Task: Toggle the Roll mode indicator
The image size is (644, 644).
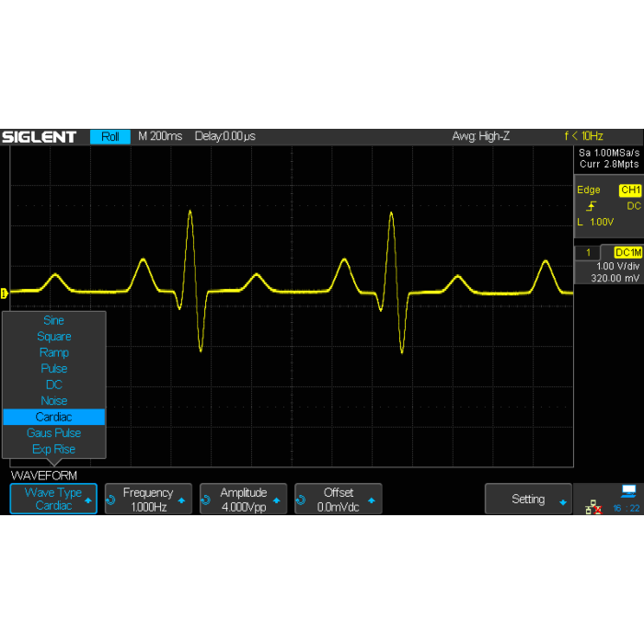Action: coord(110,137)
